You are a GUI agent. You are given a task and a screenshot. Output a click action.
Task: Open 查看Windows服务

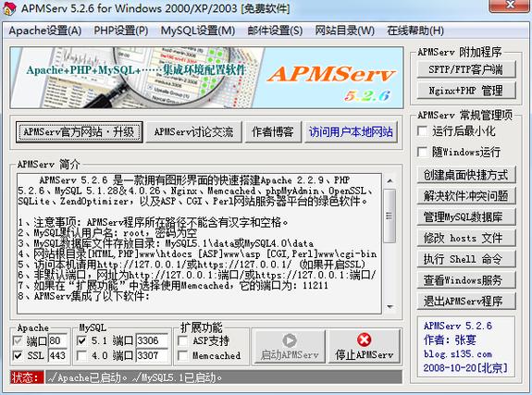(466, 280)
